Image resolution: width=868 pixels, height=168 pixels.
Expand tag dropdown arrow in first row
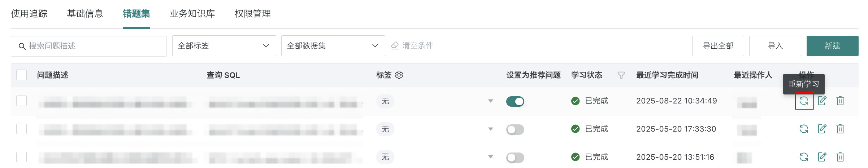click(x=491, y=101)
